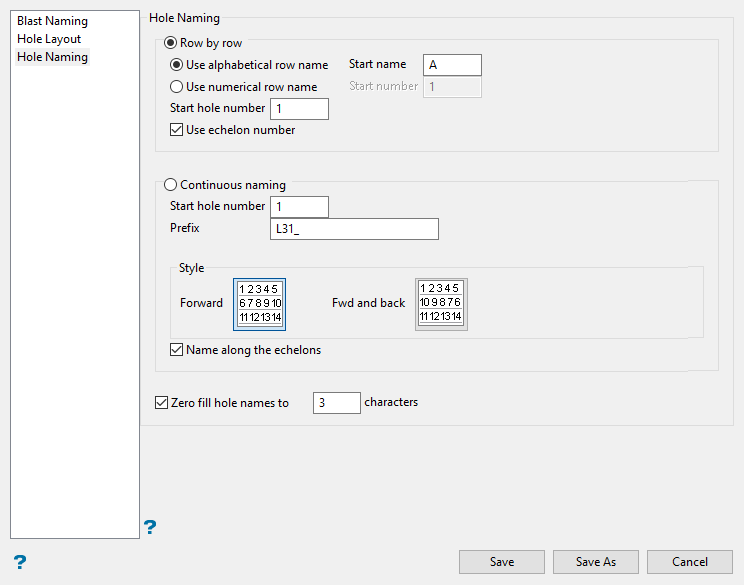Viewport: 744px width, 585px height.
Task: Click the Cancel button
Action: (x=690, y=562)
